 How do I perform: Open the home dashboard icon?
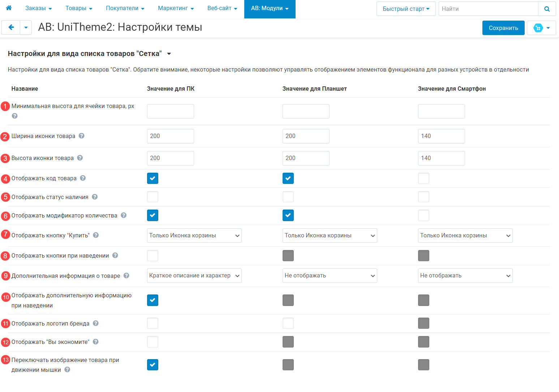pyautogui.click(x=9, y=8)
